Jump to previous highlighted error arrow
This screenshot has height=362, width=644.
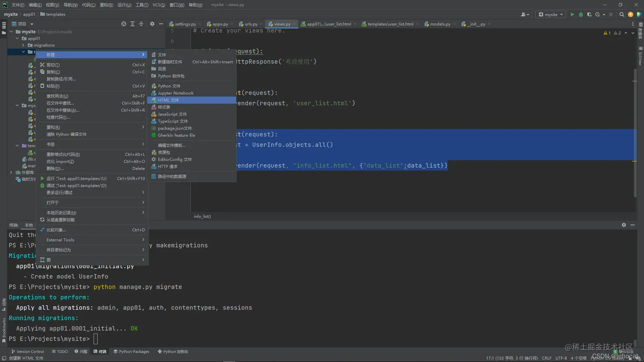point(626,33)
